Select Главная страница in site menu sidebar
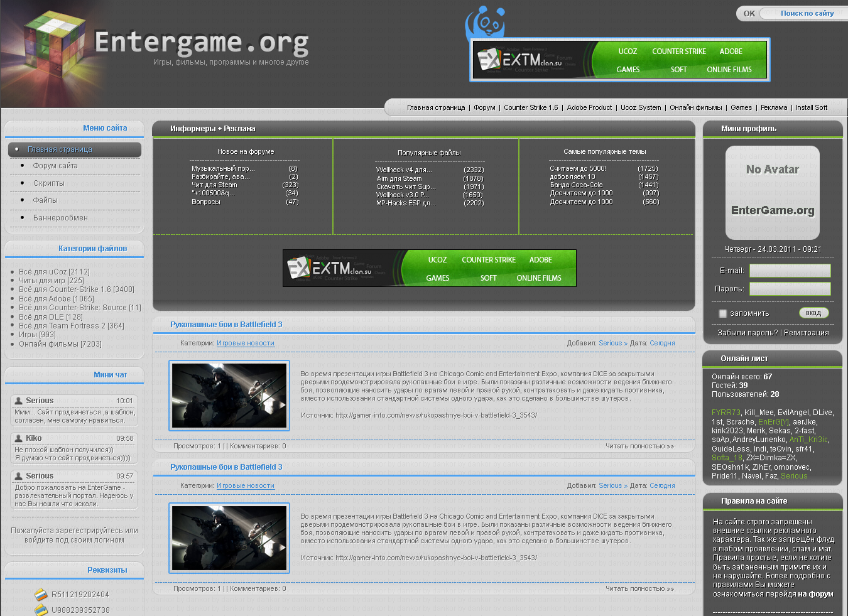The height and width of the screenshot is (616, 848). 75,149
